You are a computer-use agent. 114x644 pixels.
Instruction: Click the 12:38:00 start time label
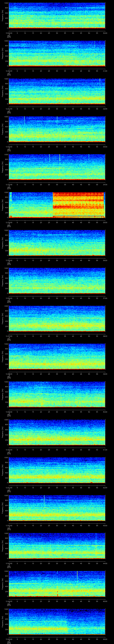[9, 374]
